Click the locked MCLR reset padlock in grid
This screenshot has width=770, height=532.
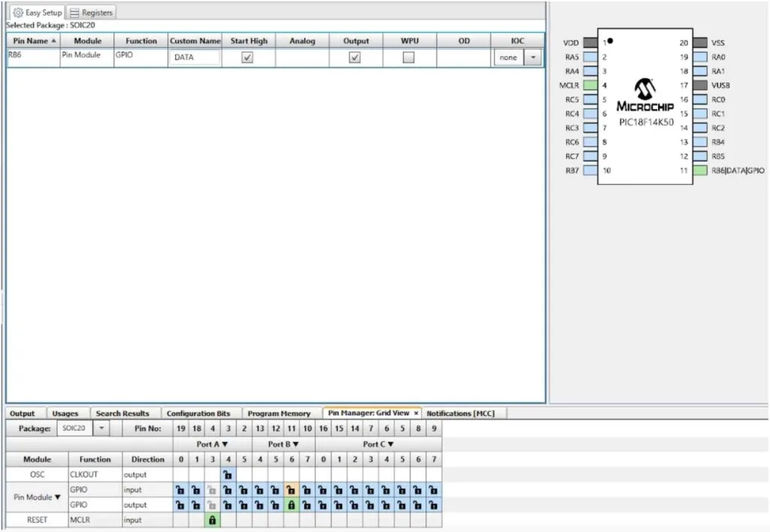(212, 520)
